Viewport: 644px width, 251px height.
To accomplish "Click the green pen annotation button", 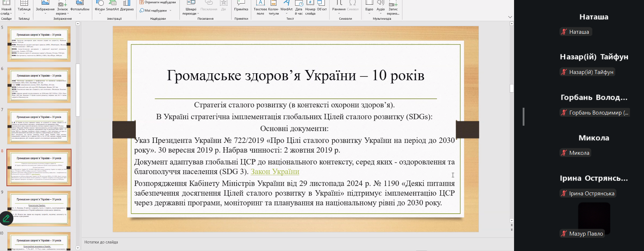I will [x=6, y=218].
